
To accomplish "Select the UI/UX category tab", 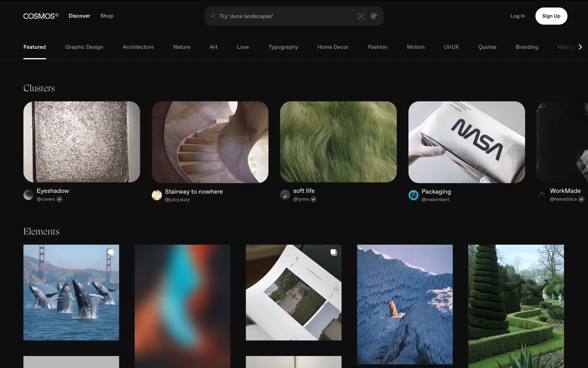I will pos(451,47).
